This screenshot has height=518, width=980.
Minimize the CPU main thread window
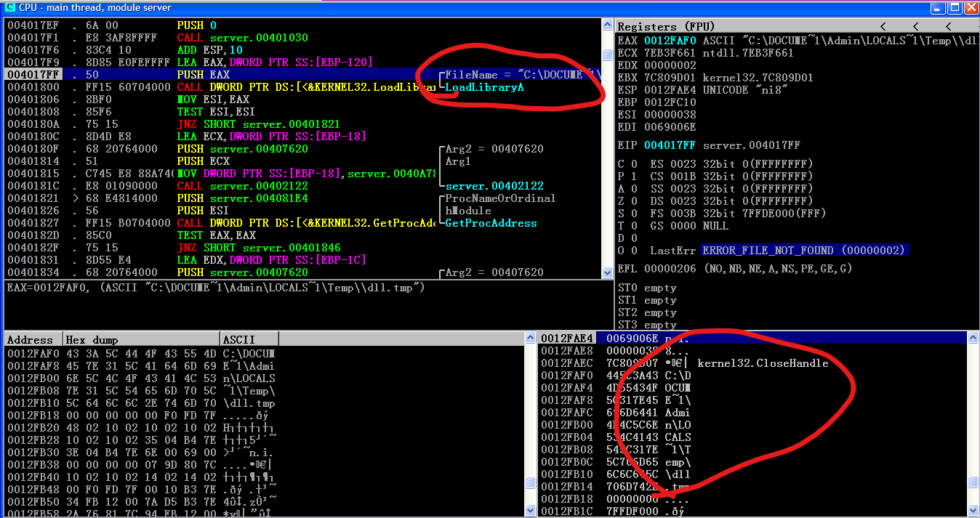(939, 7)
